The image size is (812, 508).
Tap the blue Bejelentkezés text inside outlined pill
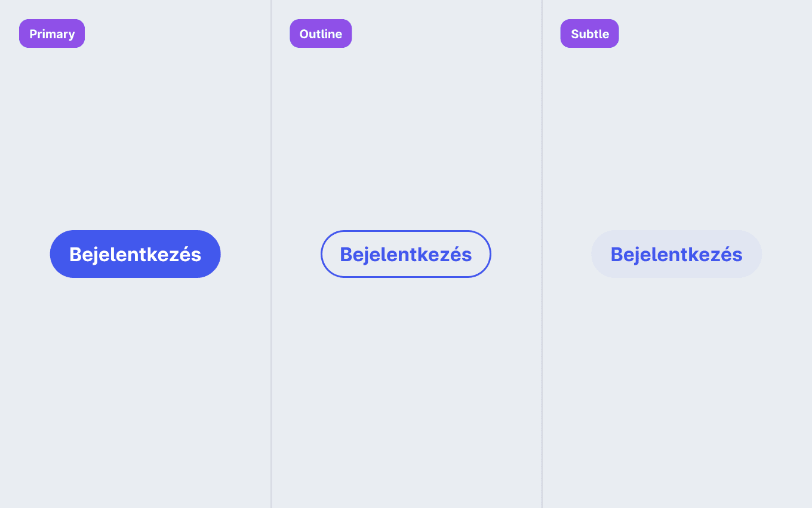click(406, 255)
